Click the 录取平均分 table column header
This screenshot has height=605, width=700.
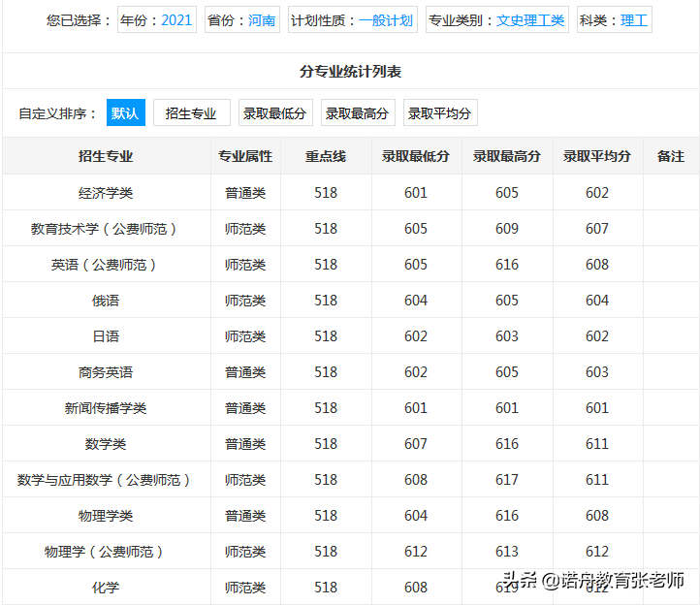pyautogui.click(x=597, y=156)
